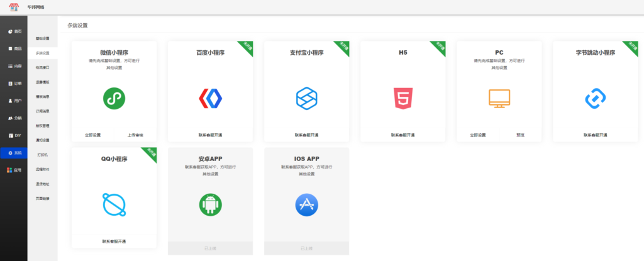
Task: Go to 页面链接 in the submenu
Action: 42,199
